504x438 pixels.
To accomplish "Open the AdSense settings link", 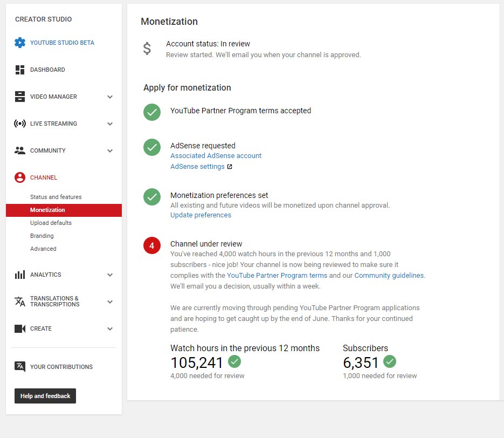I will click(x=197, y=167).
